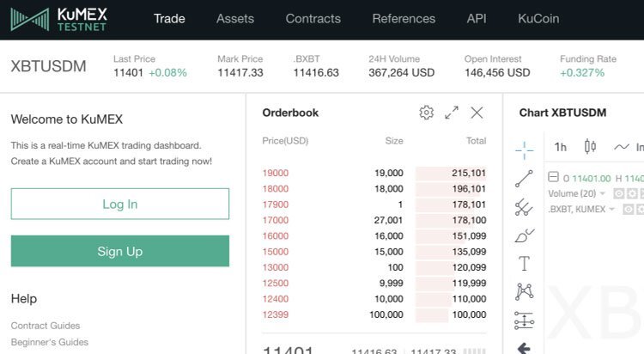Open the 1h timeframe dropdown
Screen dimensions: 644x354
click(561, 147)
